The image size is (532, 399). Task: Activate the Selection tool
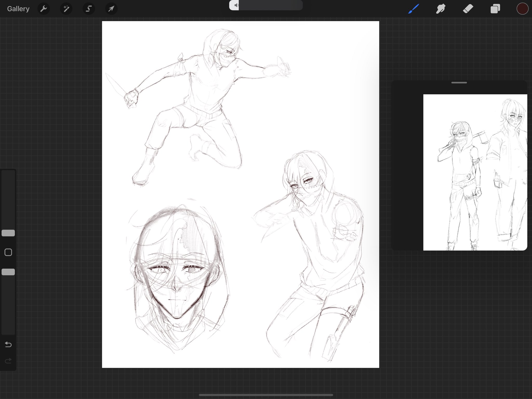click(x=89, y=9)
